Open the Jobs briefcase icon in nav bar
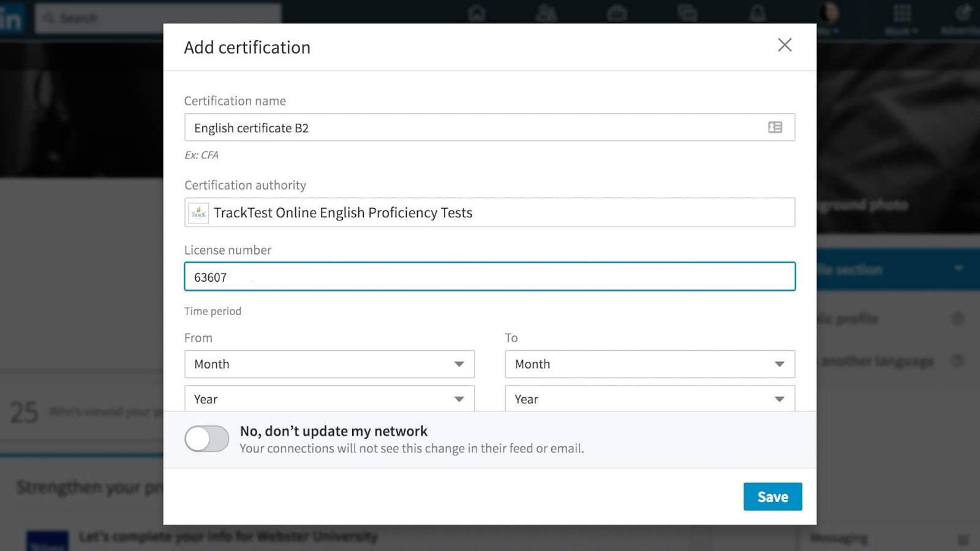 point(617,13)
